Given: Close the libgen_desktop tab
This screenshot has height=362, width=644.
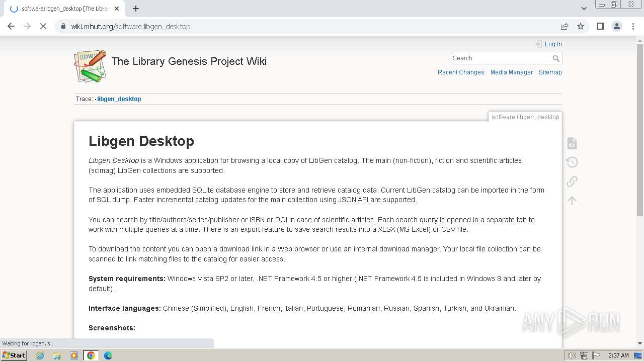Looking at the screenshot, I should [x=117, y=9].
